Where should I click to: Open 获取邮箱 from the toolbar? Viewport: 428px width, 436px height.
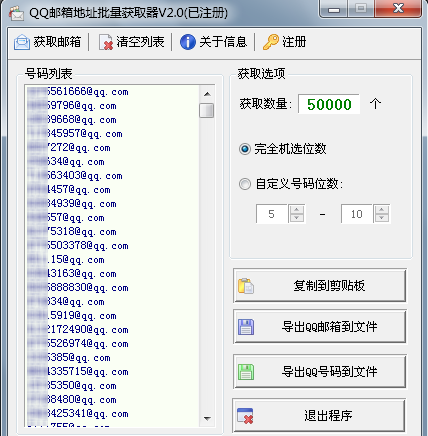tap(48, 42)
